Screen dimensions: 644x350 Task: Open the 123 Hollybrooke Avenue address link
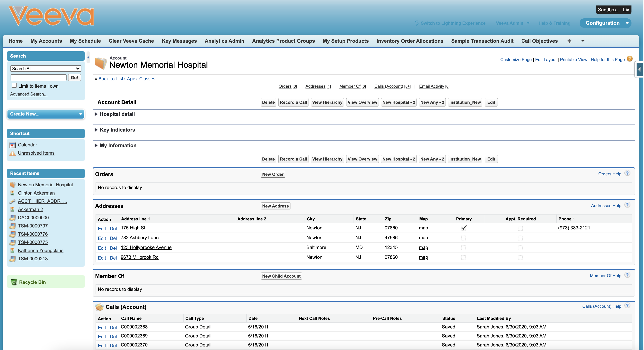146,247
